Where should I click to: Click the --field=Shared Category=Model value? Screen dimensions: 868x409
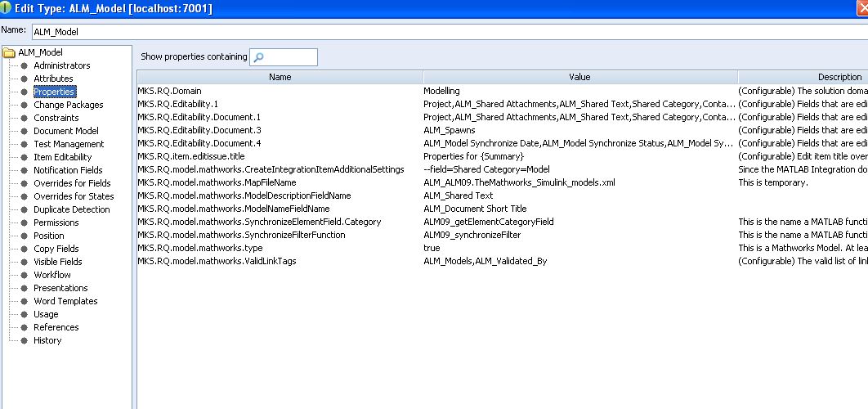[x=486, y=169]
